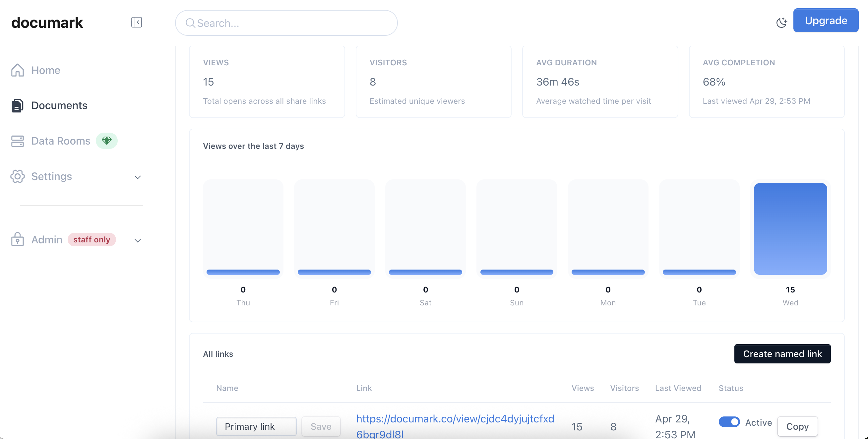Click the Documents file icon

pyautogui.click(x=18, y=105)
